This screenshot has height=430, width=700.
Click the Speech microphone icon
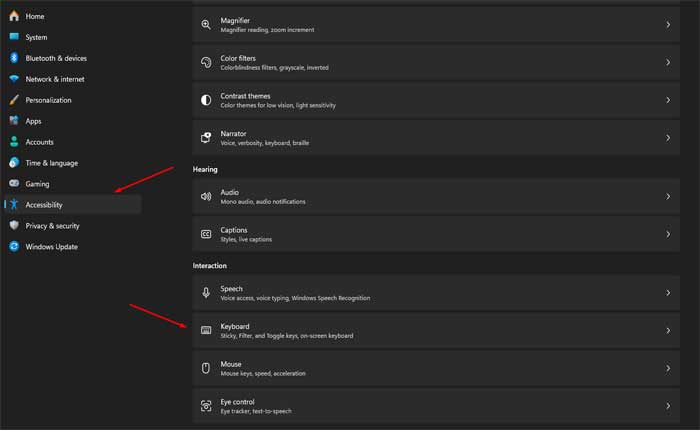(x=206, y=293)
